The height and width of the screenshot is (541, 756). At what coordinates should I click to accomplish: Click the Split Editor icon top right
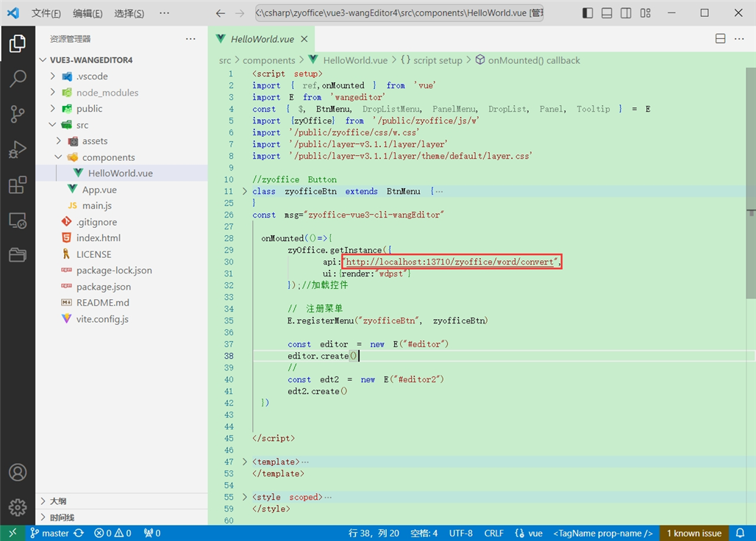coord(719,38)
